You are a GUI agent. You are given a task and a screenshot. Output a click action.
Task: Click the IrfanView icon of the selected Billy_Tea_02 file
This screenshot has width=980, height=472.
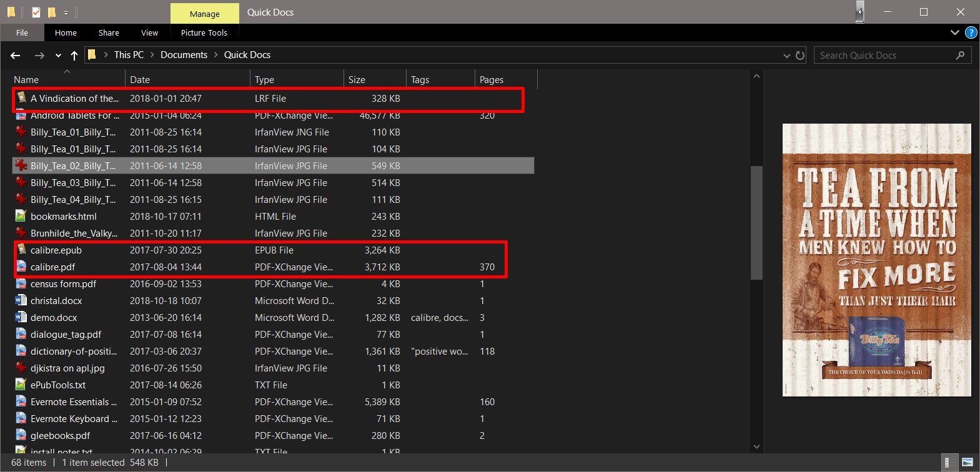click(x=21, y=165)
